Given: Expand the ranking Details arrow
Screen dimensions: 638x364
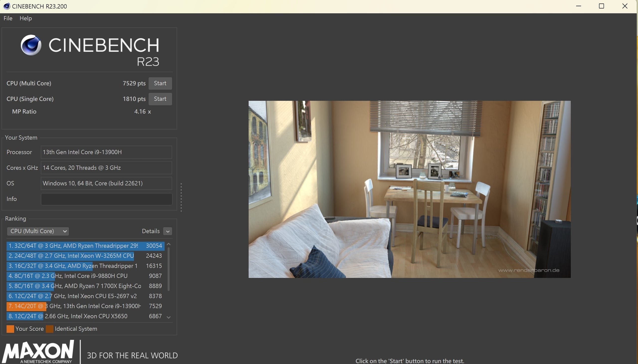Looking at the screenshot, I should (168, 231).
